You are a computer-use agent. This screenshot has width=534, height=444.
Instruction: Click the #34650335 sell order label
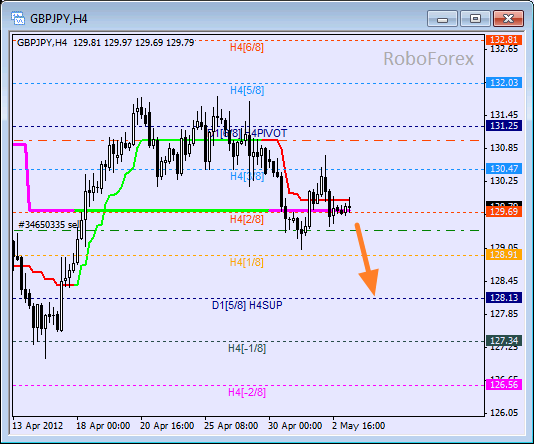pyautogui.click(x=48, y=225)
